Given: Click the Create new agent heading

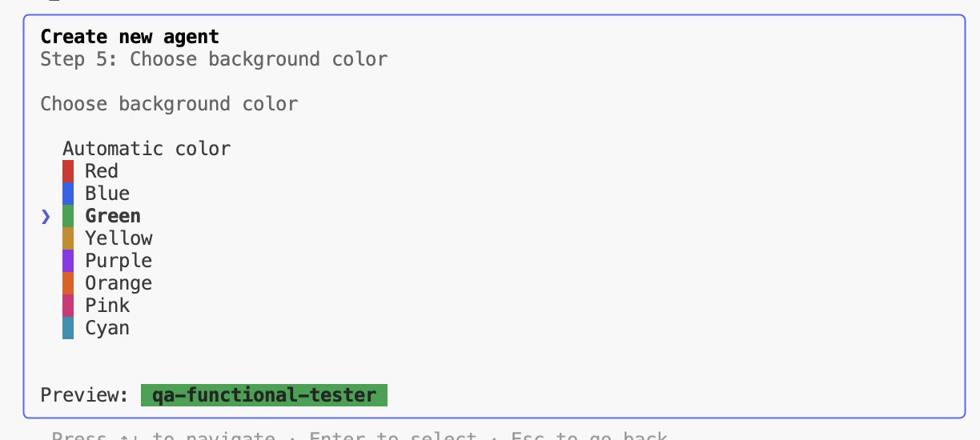Looking at the screenshot, I should (x=130, y=37).
